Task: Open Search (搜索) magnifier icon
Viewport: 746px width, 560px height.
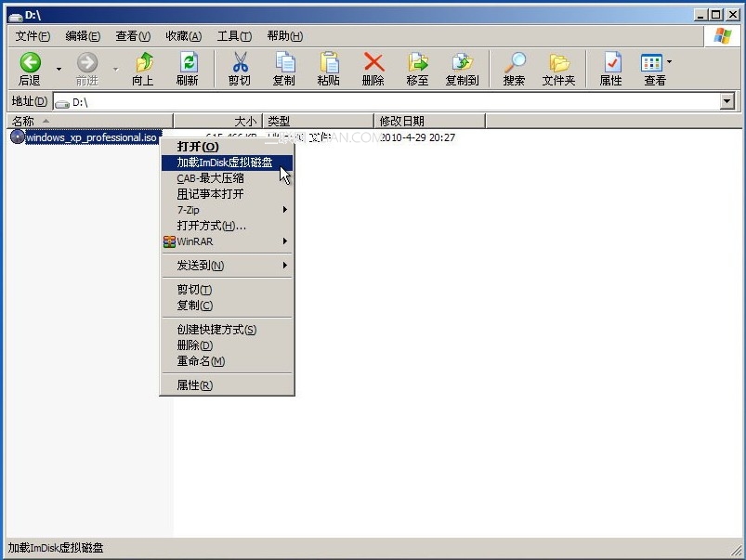Action: [x=515, y=62]
